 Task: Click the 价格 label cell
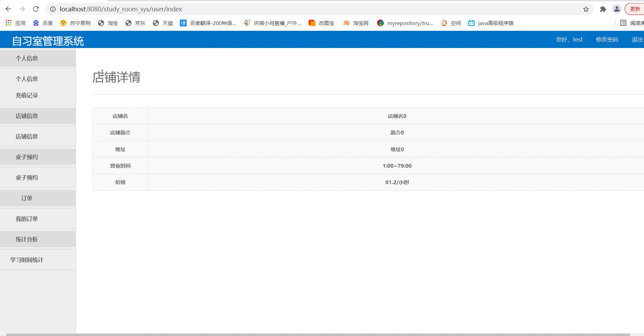120,182
